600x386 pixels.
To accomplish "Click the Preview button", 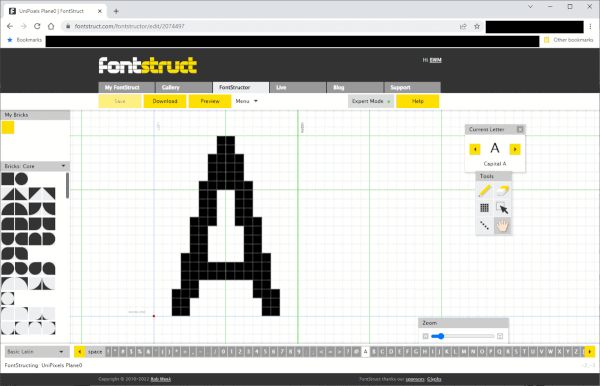I will click(210, 101).
